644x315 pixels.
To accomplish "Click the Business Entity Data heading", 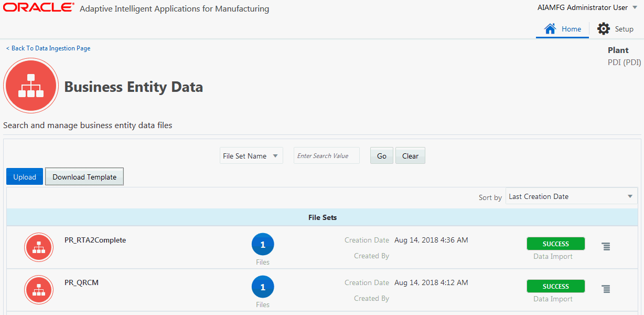I will coord(134,87).
